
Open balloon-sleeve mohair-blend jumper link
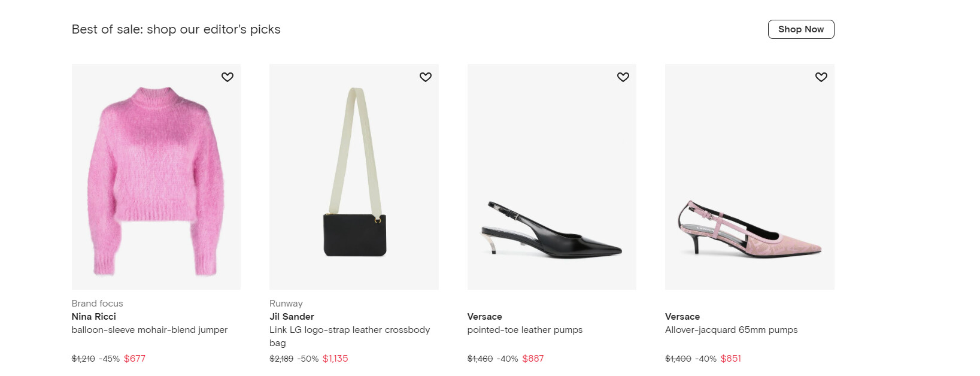tap(150, 330)
